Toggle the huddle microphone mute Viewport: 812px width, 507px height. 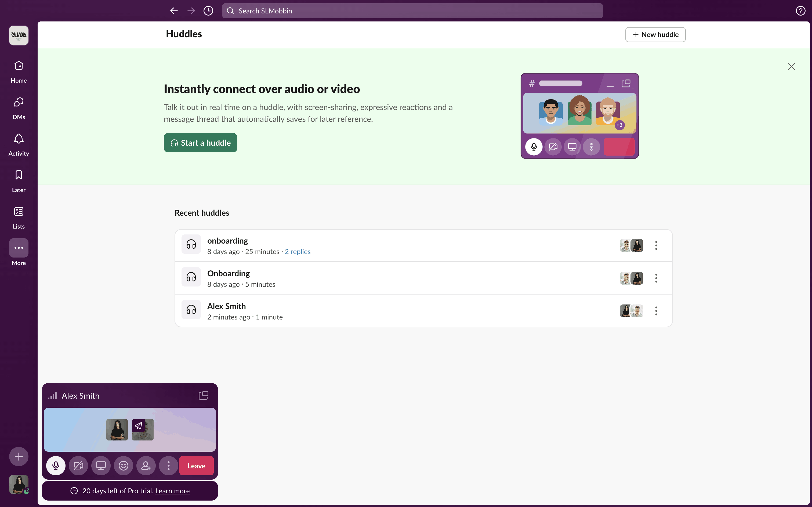(56, 466)
